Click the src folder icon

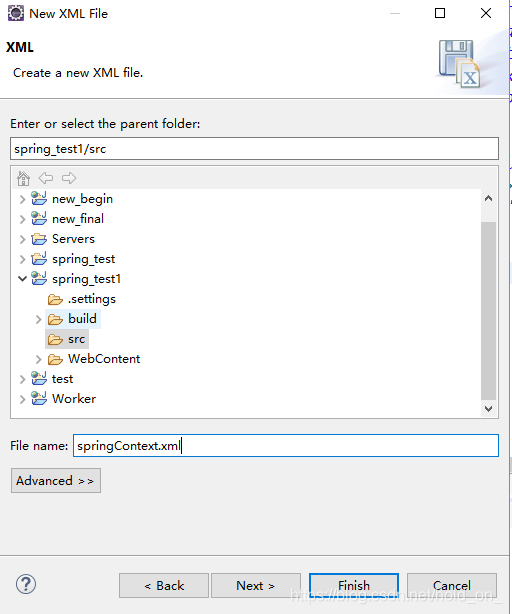click(55, 340)
